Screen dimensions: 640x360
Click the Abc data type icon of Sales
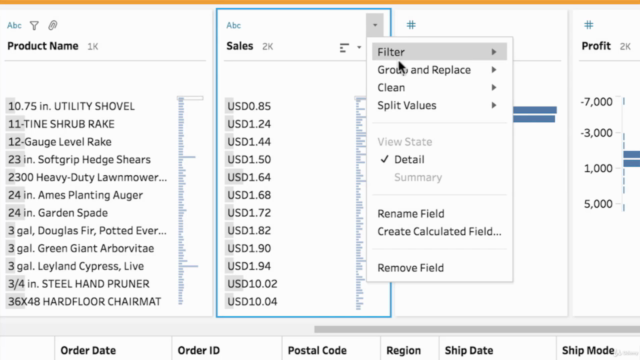tap(233, 25)
